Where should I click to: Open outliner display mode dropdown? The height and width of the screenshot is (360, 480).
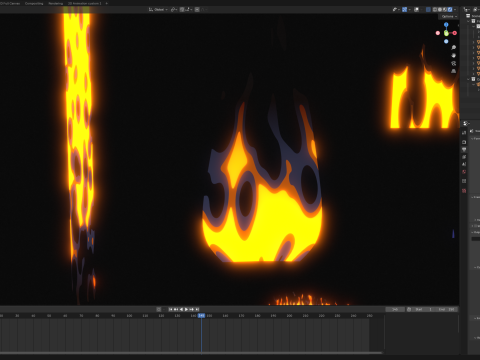[476, 10]
